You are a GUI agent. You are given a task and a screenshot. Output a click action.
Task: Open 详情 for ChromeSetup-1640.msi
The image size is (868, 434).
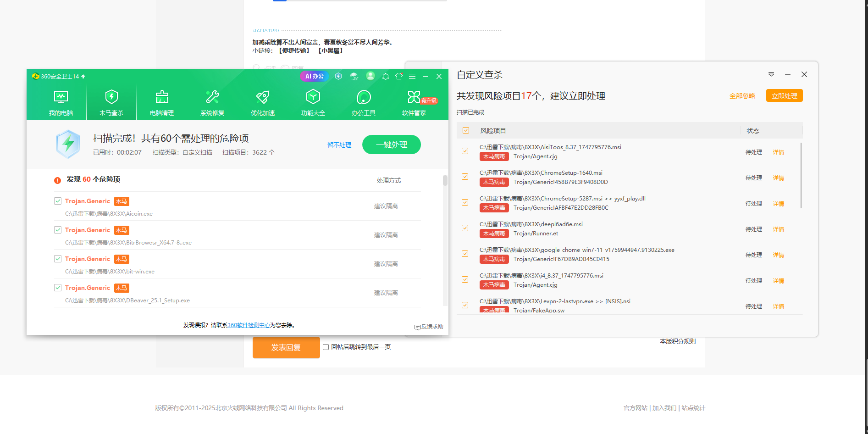pos(779,178)
